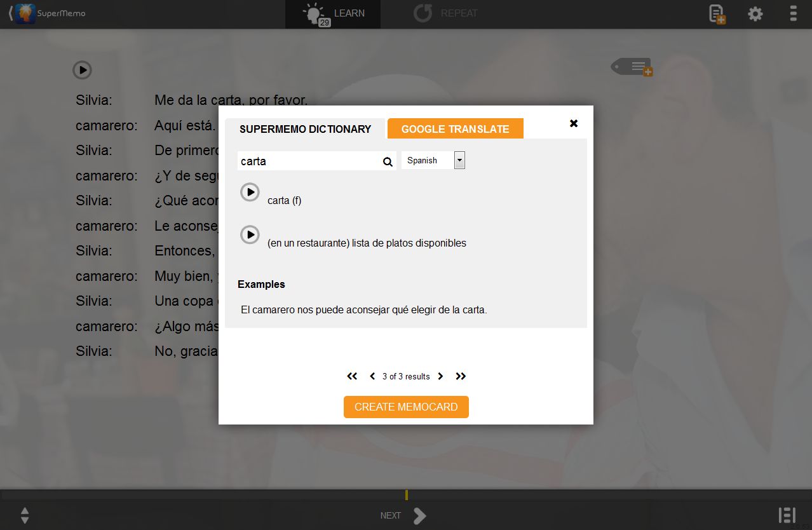Click the up-down arrows icon bottom left
812x530 pixels.
(25, 515)
